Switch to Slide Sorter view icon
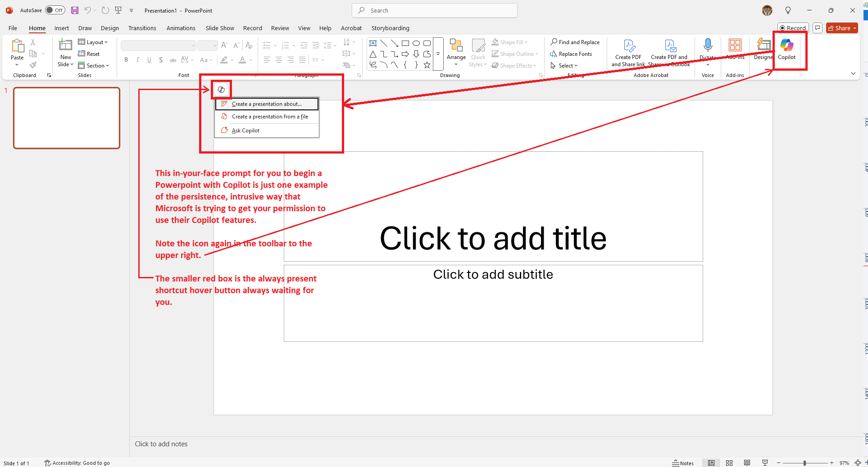 [x=729, y=463]
